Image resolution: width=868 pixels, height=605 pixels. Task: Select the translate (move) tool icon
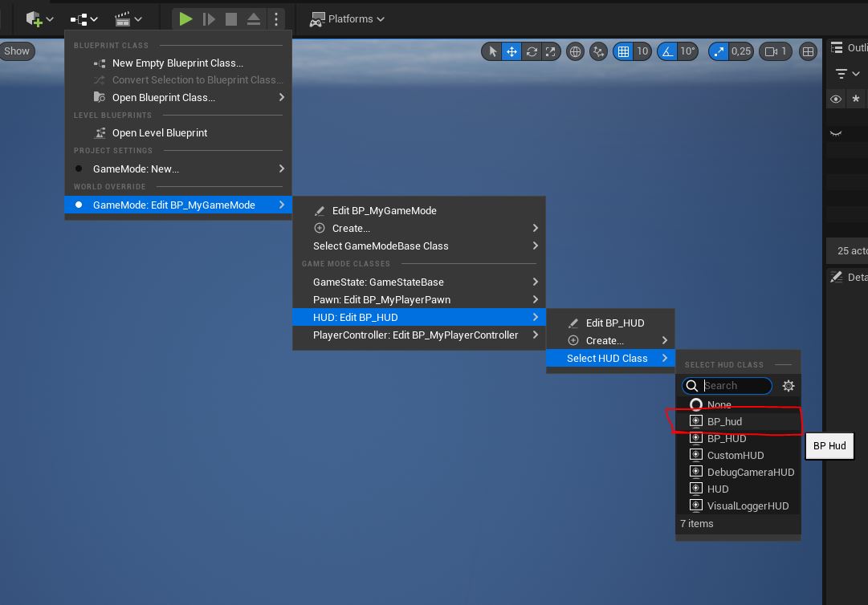point(511,51)
